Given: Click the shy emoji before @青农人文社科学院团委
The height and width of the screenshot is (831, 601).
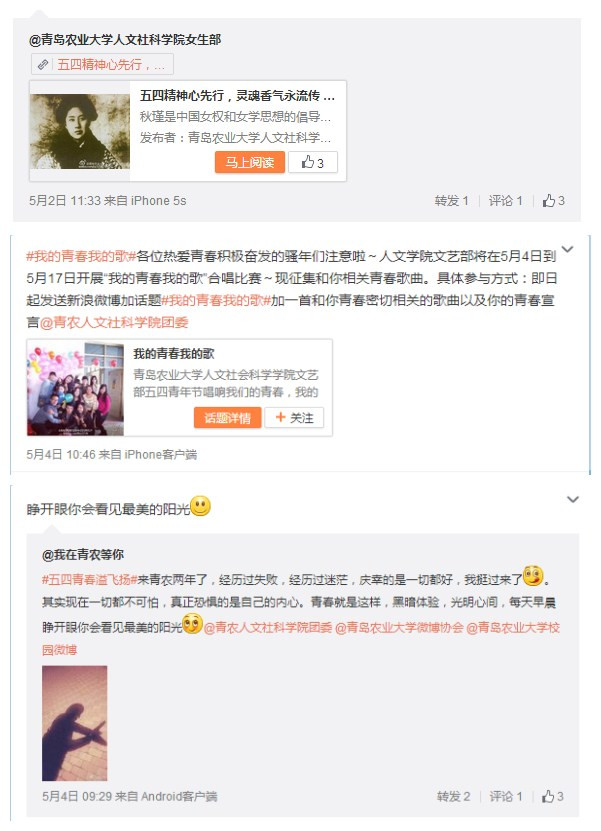Looking at the screenshot, I should tap(192, 624).
